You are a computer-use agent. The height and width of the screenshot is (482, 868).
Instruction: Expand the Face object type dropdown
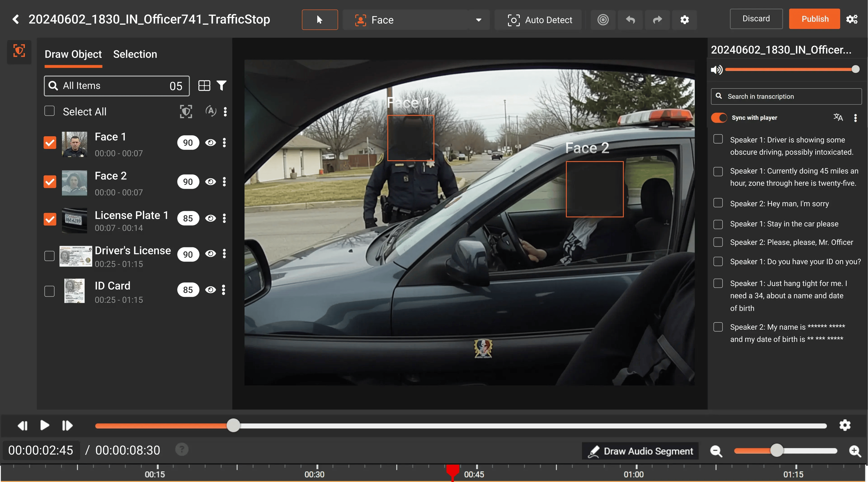478,20
